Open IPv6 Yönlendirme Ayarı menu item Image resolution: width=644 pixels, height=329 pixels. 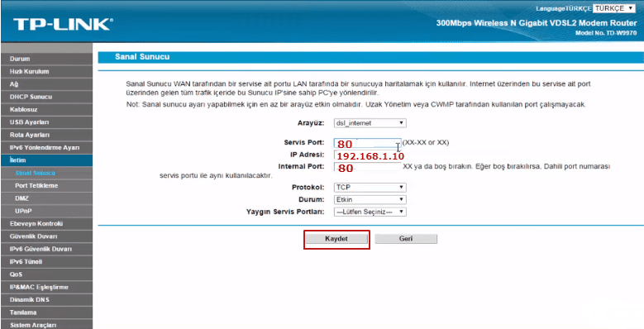tap(46, 147)
